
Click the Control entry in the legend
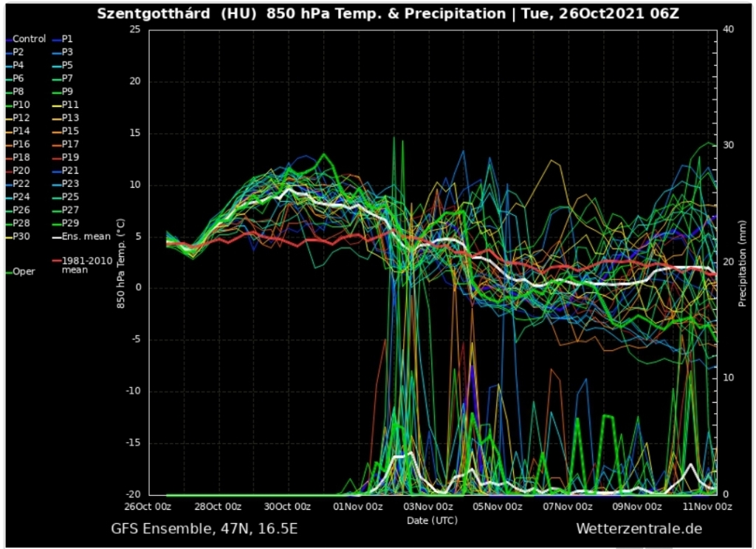pyautogui.click(x=29, y=38)
